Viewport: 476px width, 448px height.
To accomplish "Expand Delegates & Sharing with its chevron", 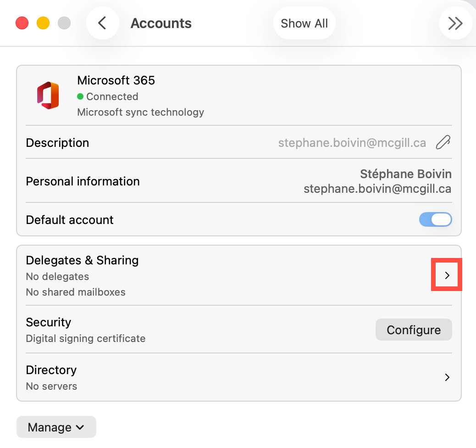I will [447, 275].
